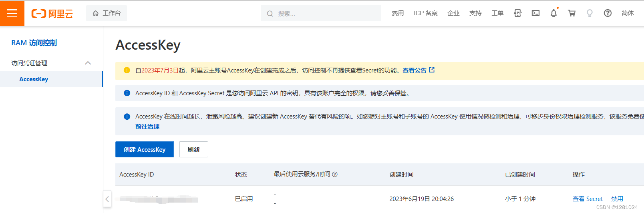
Task: Click help icon beside 最后使用云服务/时间
Action: pyautogui.click(x=335, y=174)
